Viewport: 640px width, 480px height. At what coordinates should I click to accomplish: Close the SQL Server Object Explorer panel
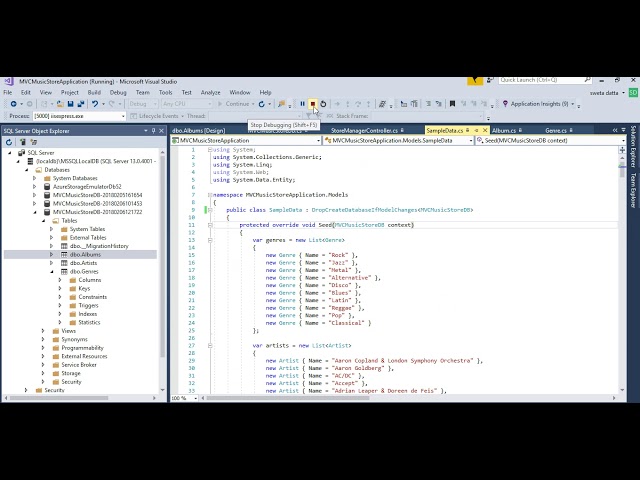(160, 130)
